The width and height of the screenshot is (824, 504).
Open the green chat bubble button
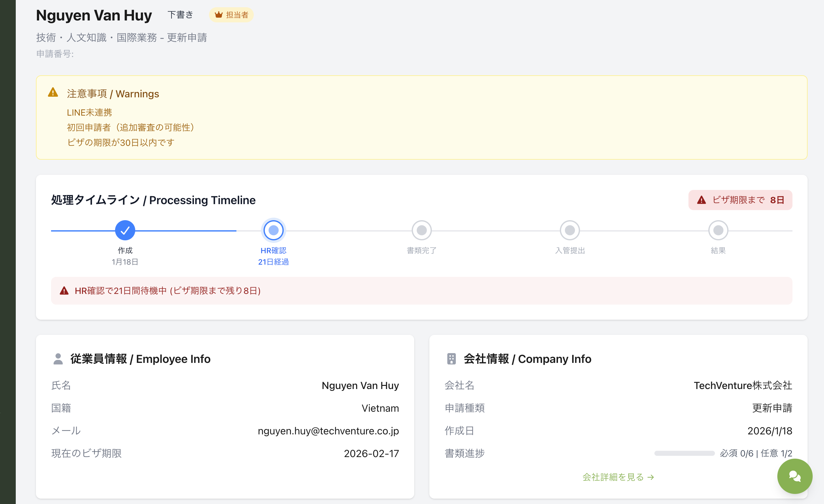794,476
